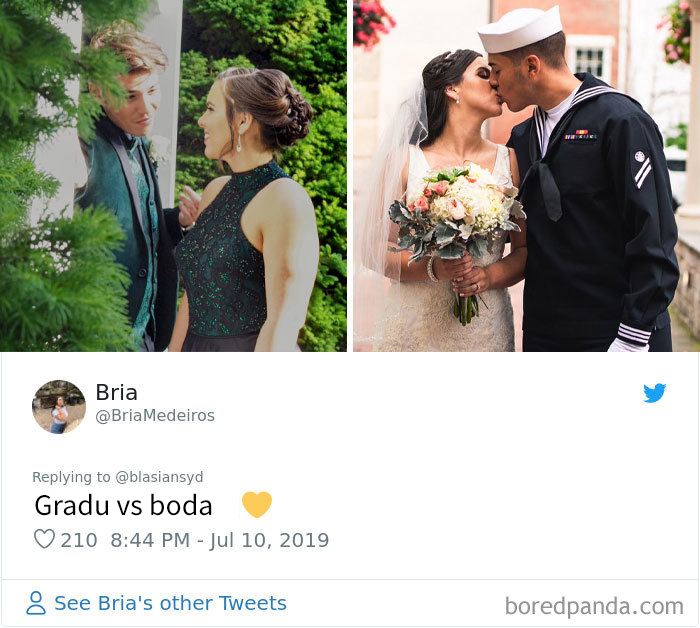The height and width of the screenshot is (628, 700).
Task: Click the yellow heart emoji in the tweet
Action: point(257,504)
